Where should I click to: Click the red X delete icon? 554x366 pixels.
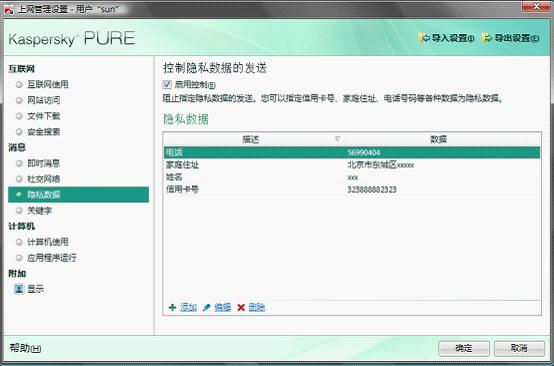tap(241, 307)
